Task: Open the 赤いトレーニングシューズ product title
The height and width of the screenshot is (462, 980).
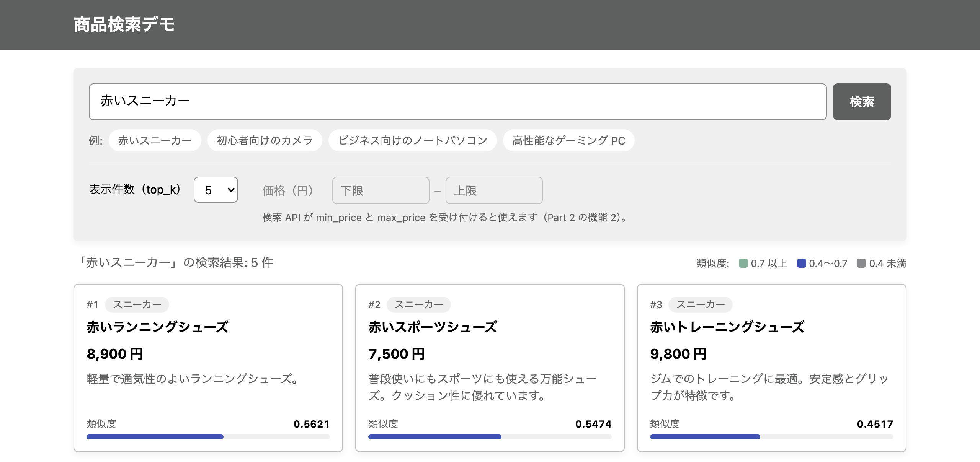Action: point(727,327)
